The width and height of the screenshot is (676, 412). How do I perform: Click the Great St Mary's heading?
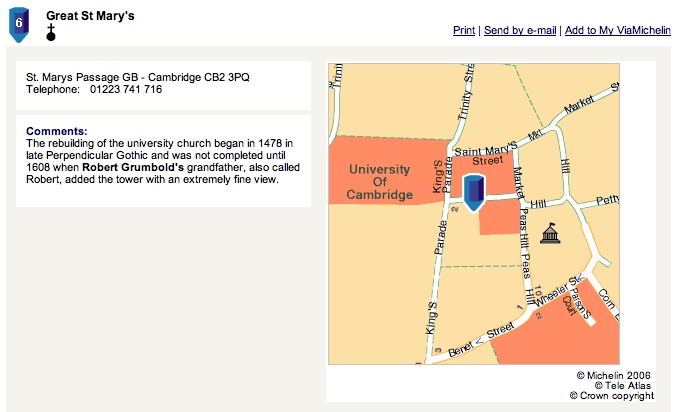tap(90, 16)
